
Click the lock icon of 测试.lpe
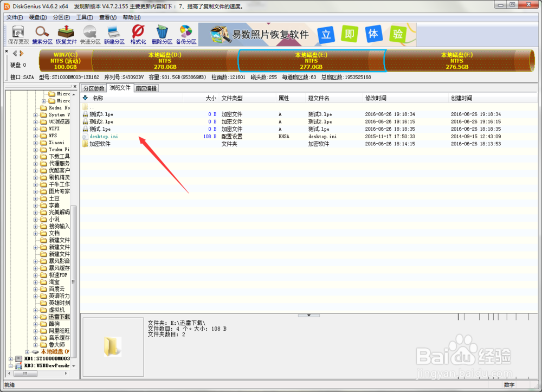[x=86, y=129]
